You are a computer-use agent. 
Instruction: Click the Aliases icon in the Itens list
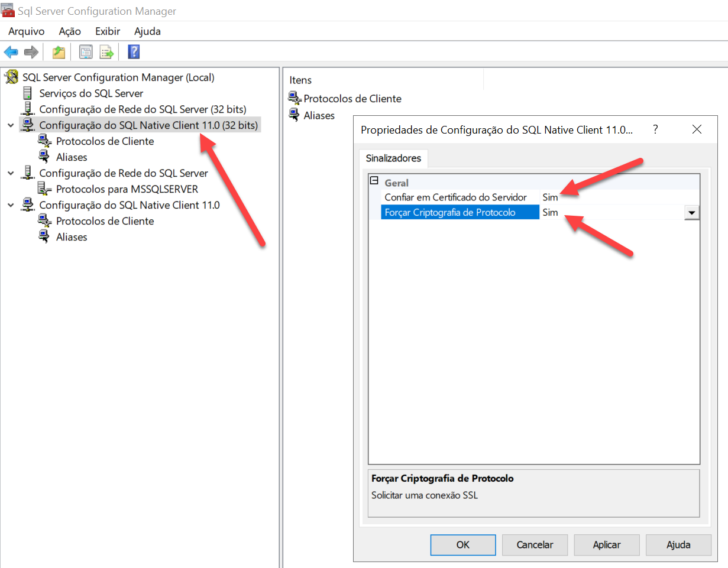[x=294, y=115]
